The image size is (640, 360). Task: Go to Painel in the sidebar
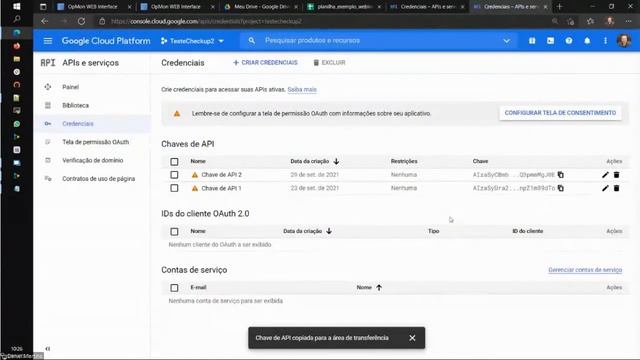click(70, 87)
